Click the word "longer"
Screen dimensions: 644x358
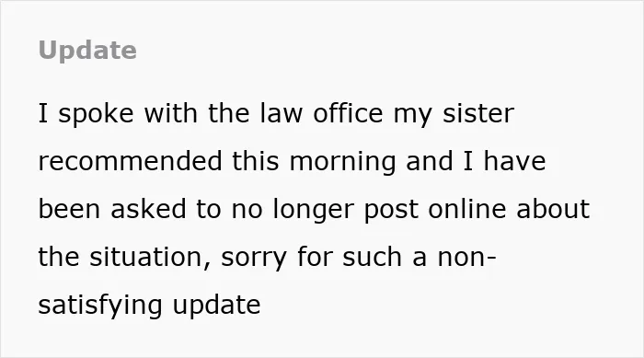(x=313, y=210)
